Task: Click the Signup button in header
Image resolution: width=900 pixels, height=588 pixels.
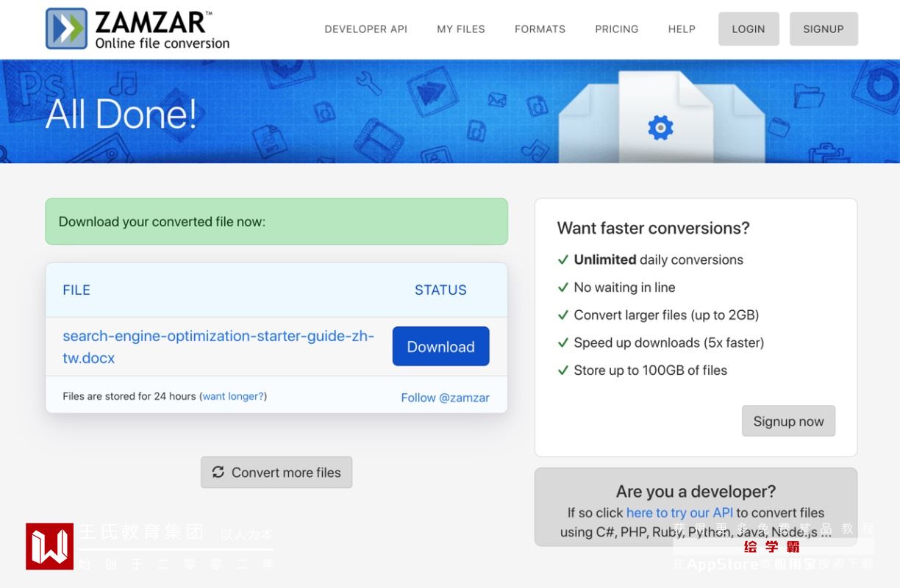Action: pyautogui.click(x=824, y=29)
